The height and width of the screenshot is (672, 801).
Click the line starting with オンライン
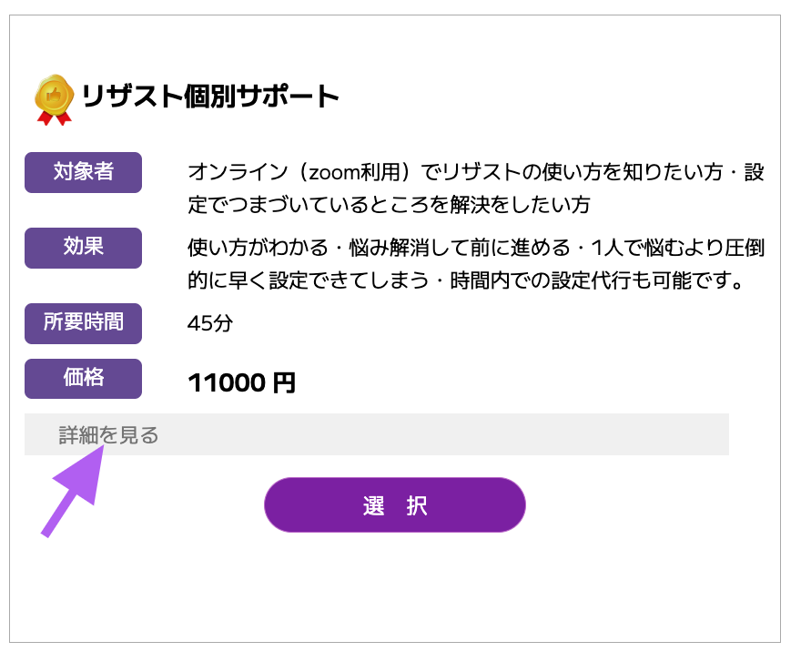tap(475, 172)
